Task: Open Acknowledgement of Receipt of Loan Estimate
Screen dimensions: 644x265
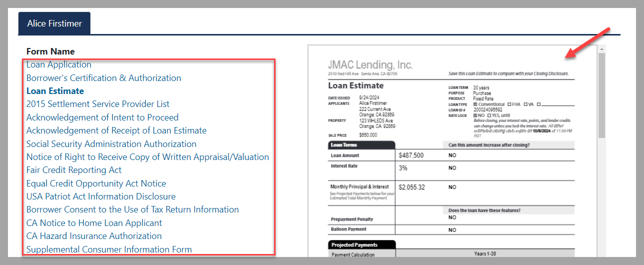Action: click(x=116, y=130)
